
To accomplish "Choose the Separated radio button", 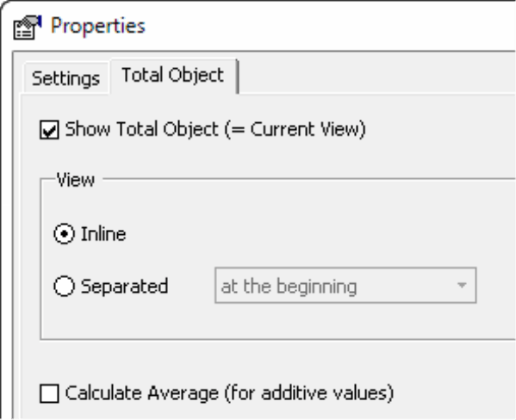I will (64, 286).
